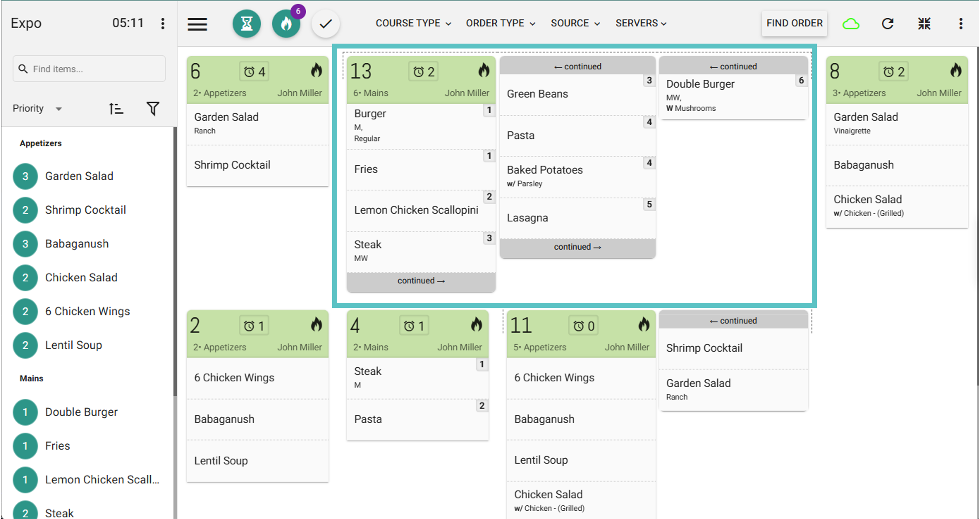The height and width of the screenshot is (519, 980).
Task: Open the top-right overflow menu
Action: (x=960, y=24)
